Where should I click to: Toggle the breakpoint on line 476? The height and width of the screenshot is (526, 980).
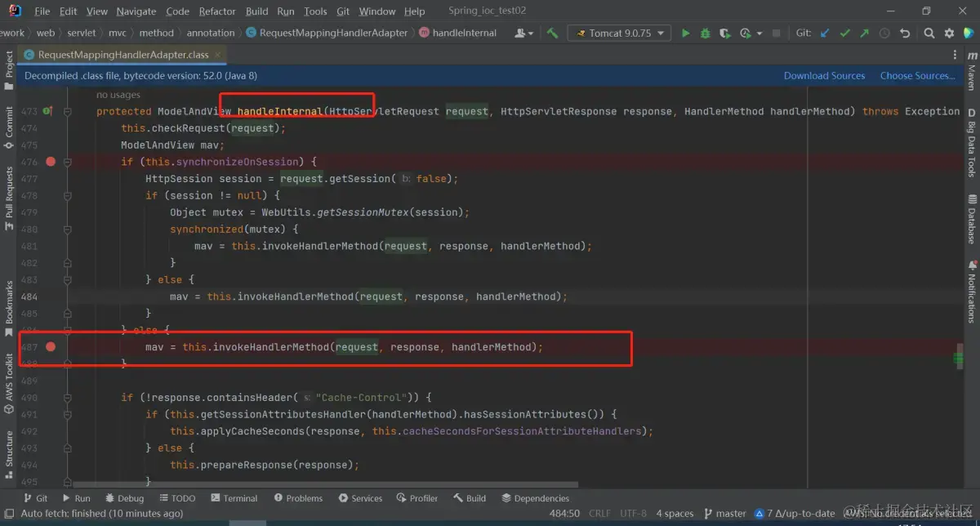51,162
